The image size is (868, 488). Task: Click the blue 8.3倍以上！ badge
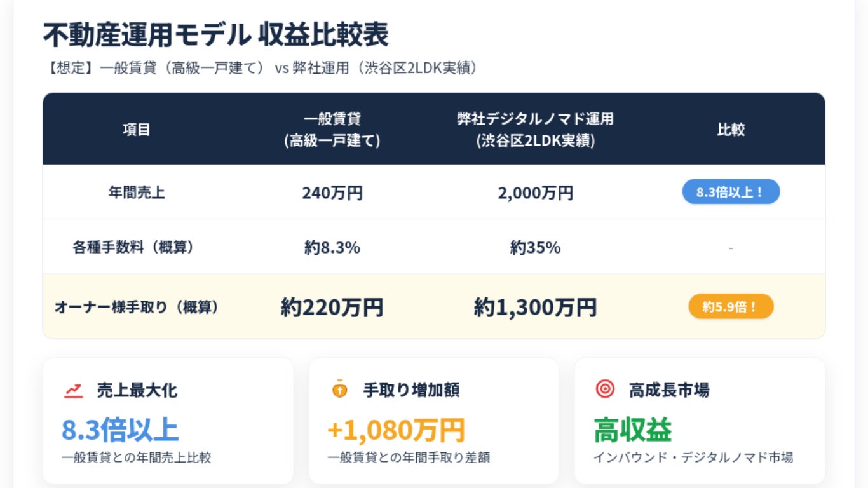731,192
